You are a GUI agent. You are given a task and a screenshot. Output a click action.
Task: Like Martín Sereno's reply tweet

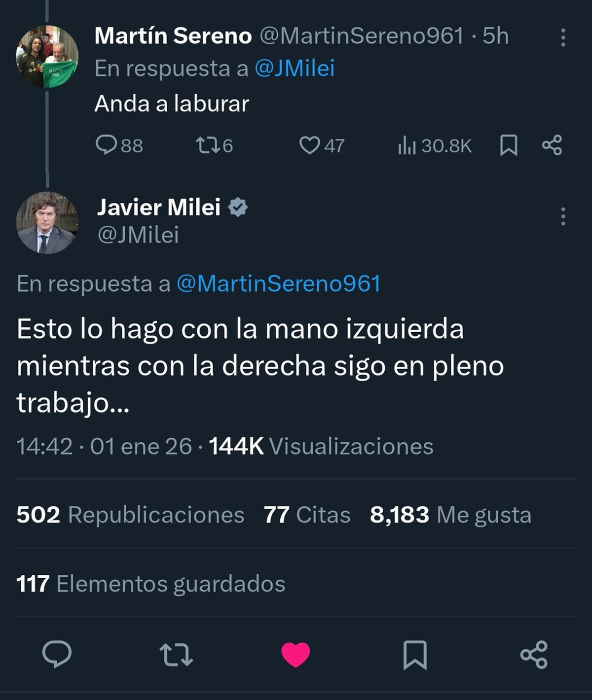pos(310,145)
